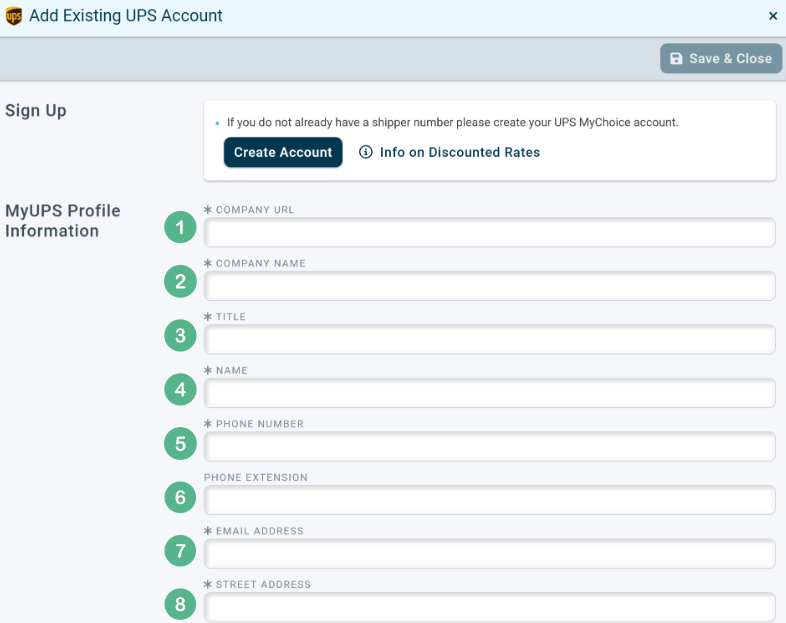Select the Phone Extension field
The image size is (786, 623).
coord(490,500)
